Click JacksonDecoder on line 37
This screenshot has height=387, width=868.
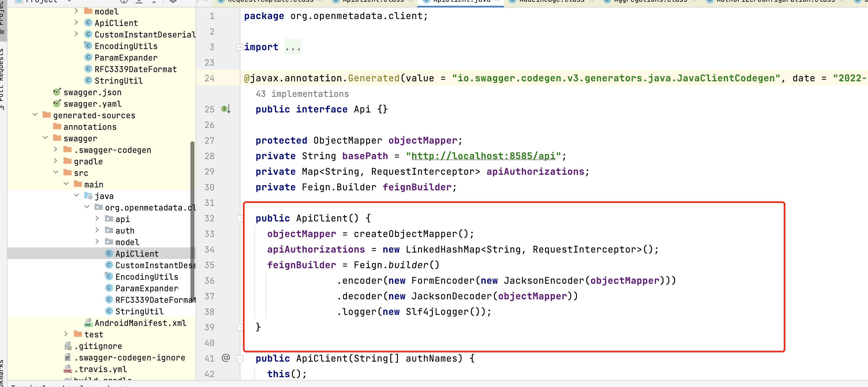(452, 296)
